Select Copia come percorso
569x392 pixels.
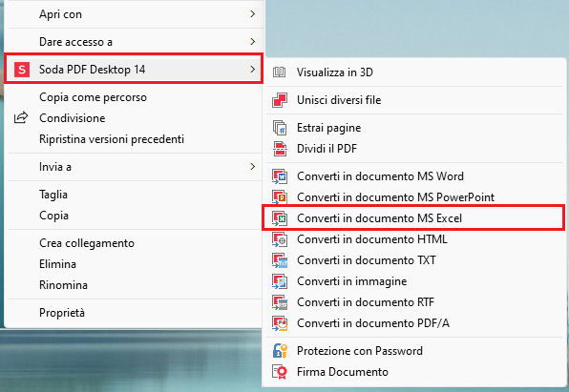(93, 97)
